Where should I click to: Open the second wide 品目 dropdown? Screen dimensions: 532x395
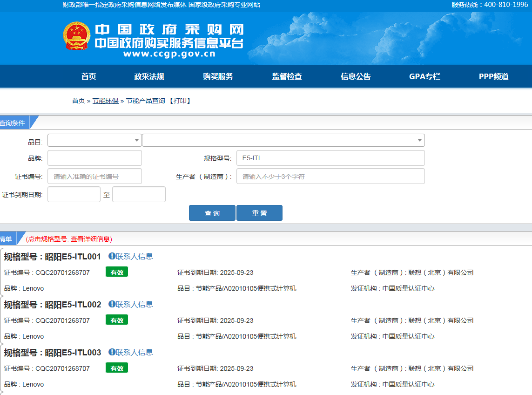point(283,140)
